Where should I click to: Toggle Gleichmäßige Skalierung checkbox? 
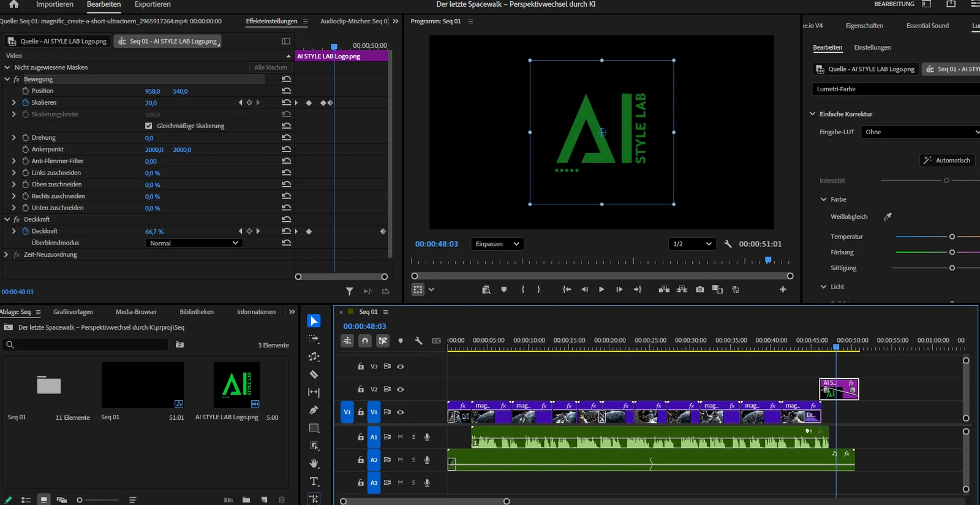pos(148,126)
